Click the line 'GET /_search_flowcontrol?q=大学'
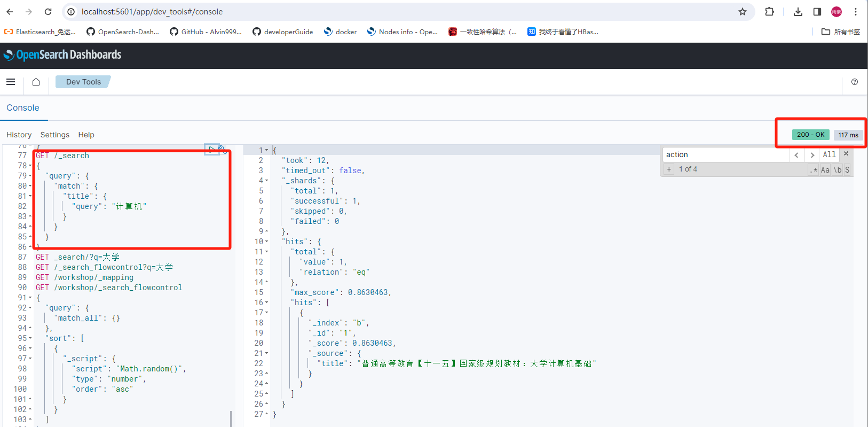Viewport: 868px width, 427px height. [x=104, y=267]
